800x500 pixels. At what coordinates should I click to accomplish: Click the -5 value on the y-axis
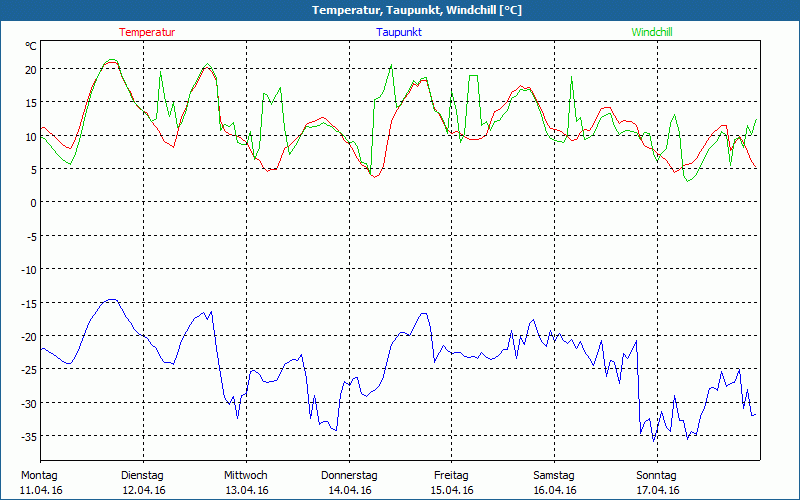tap(31, 237)
